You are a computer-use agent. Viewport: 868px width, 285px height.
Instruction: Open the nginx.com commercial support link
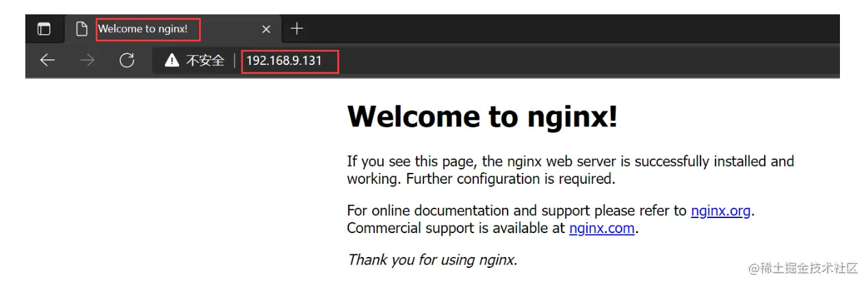point(602,228)
